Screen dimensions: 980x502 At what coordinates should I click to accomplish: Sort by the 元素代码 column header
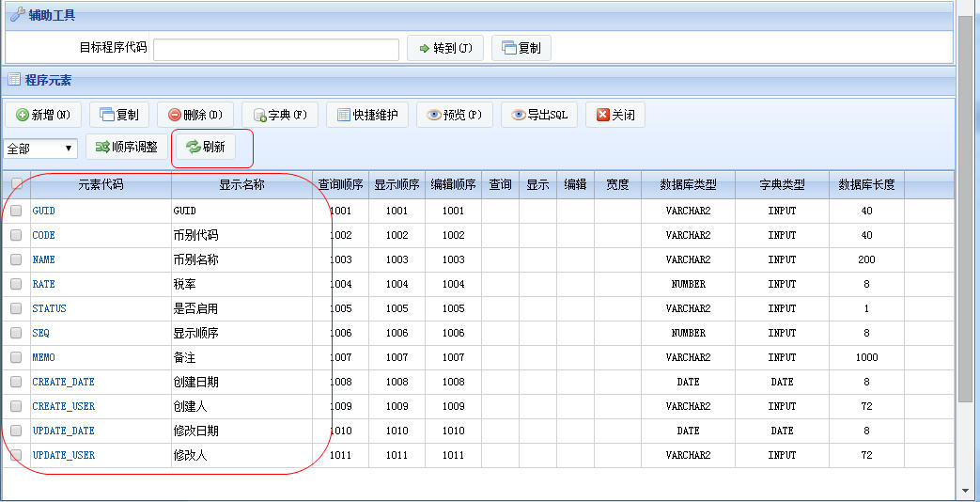coord(101,184)
